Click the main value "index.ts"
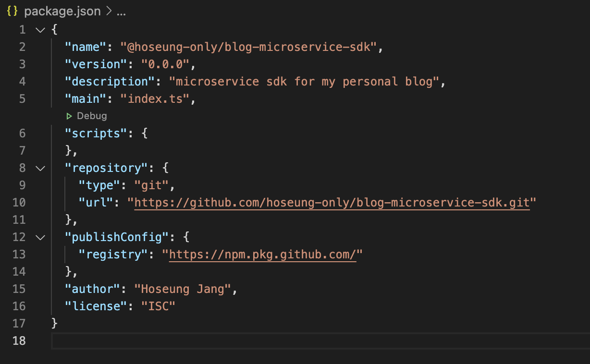The height and width of the screenshot is (364, 590). (155, 99)
